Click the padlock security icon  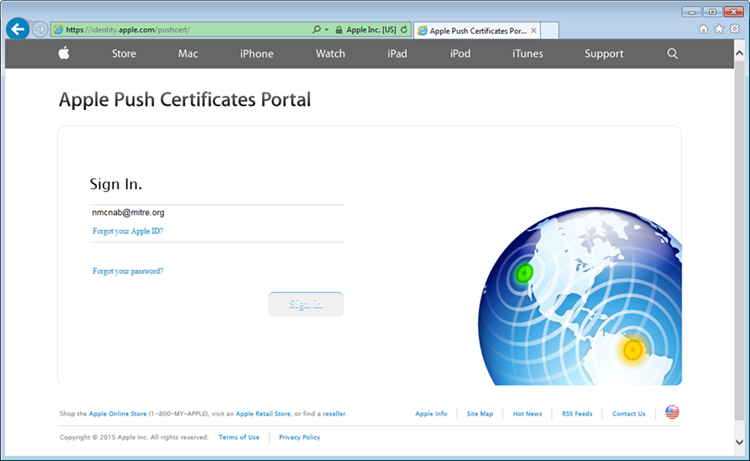[339, 30]
